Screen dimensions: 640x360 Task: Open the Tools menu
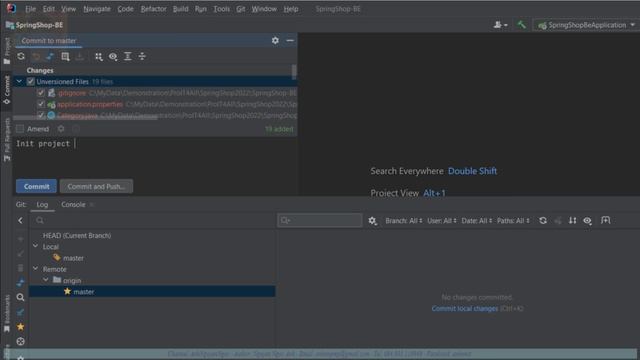[221, 9]
